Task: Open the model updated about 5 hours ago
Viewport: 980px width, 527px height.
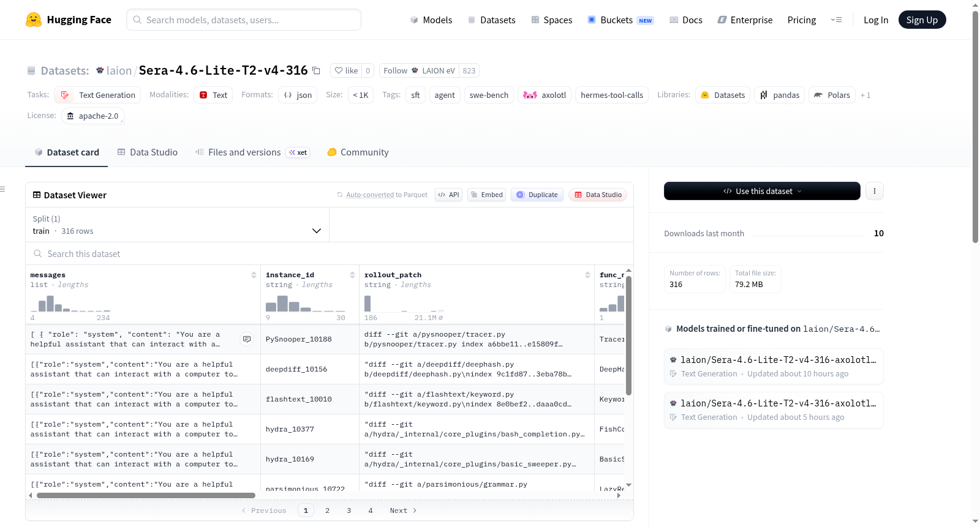Action: pyautogui.click(x=774, y=409)
